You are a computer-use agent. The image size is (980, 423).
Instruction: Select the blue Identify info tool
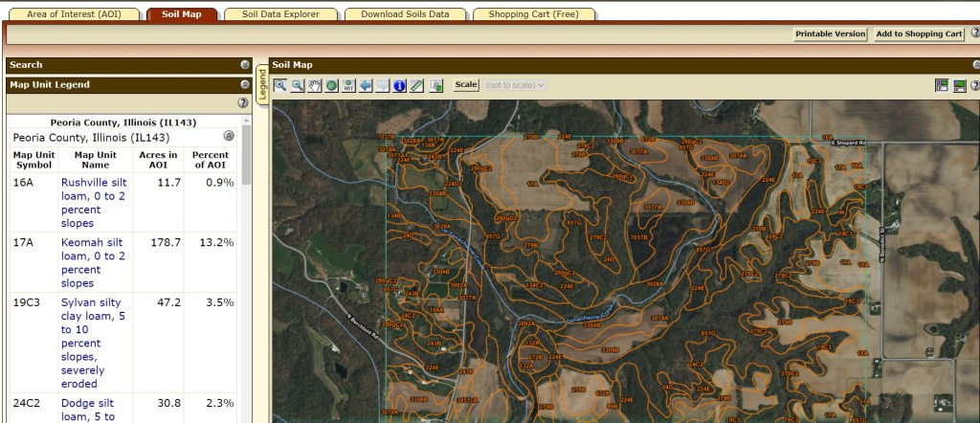pos(400,85)
